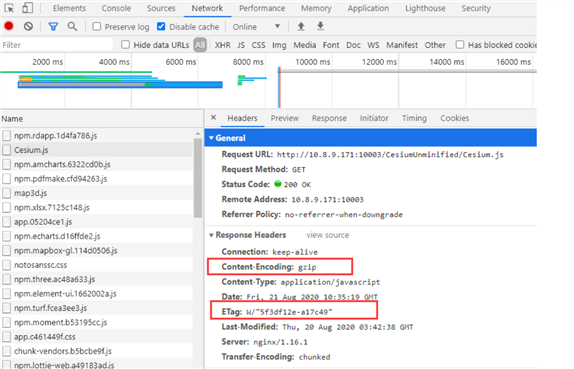Clear the network log with the clear icon
574x369 pixels.
[28, 26]
